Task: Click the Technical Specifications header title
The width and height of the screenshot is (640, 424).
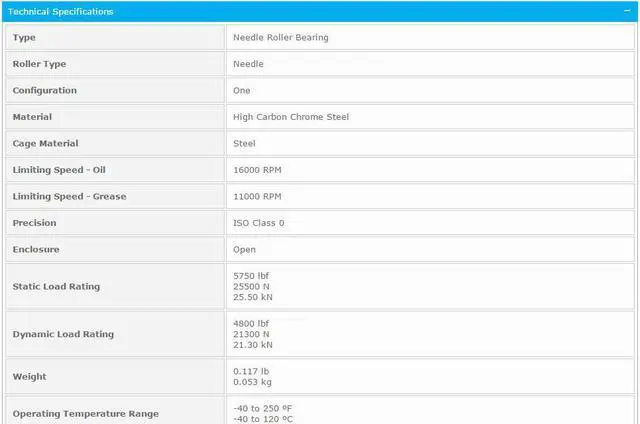Action: click(x=61, y=12)
